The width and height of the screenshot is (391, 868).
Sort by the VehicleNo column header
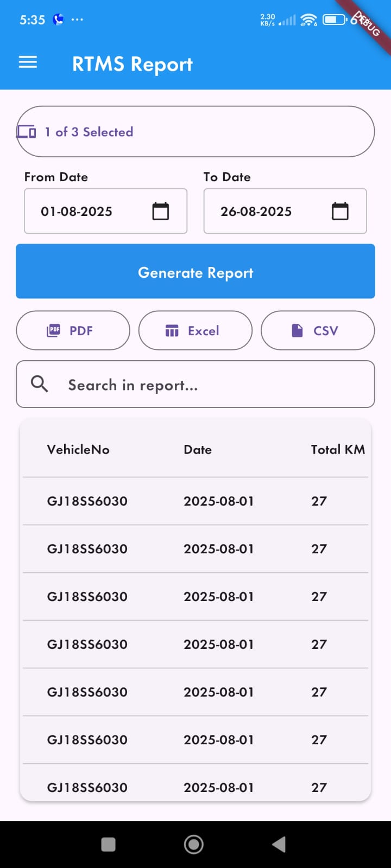[78, 449]
